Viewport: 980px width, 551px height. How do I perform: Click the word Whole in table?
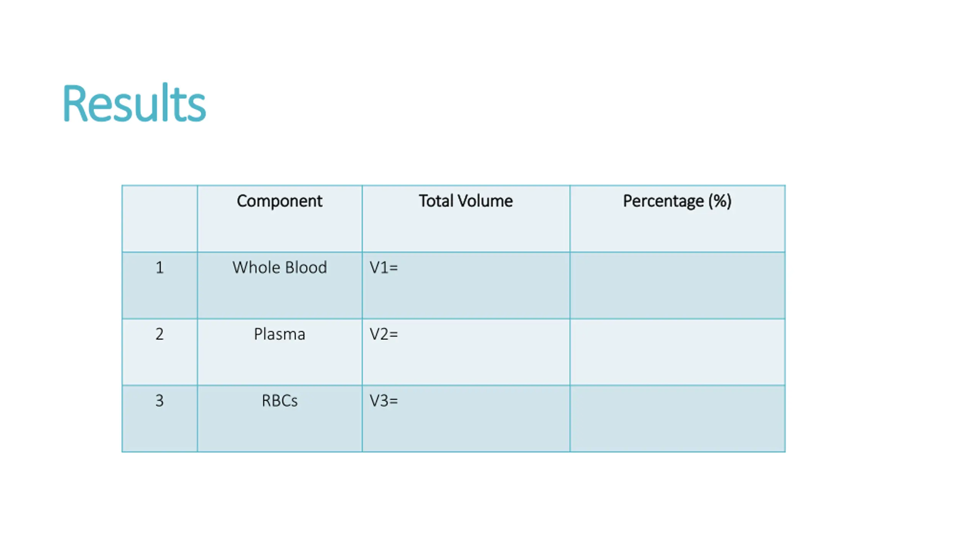point(256,268)
